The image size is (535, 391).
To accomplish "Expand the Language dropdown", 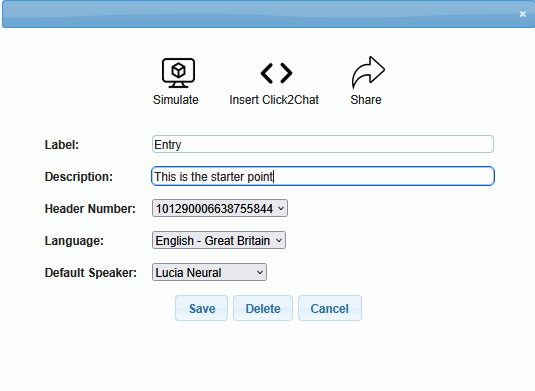I will coord(219,241).
